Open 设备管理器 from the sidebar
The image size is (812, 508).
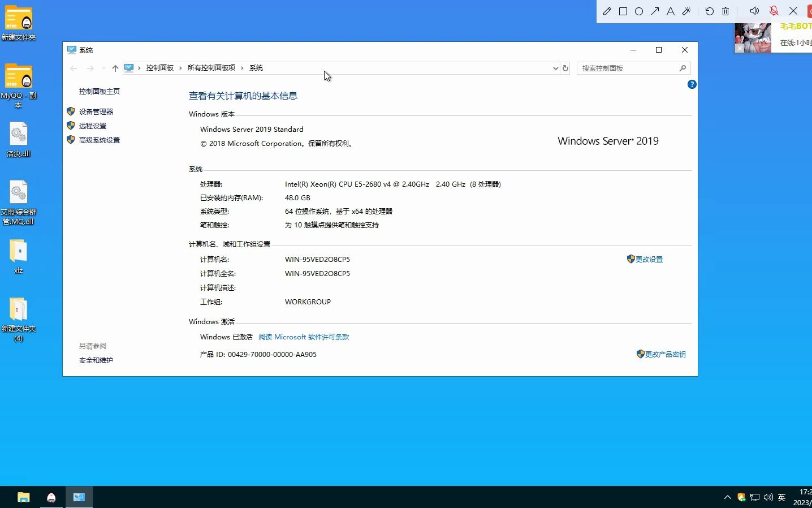point(96,111)
